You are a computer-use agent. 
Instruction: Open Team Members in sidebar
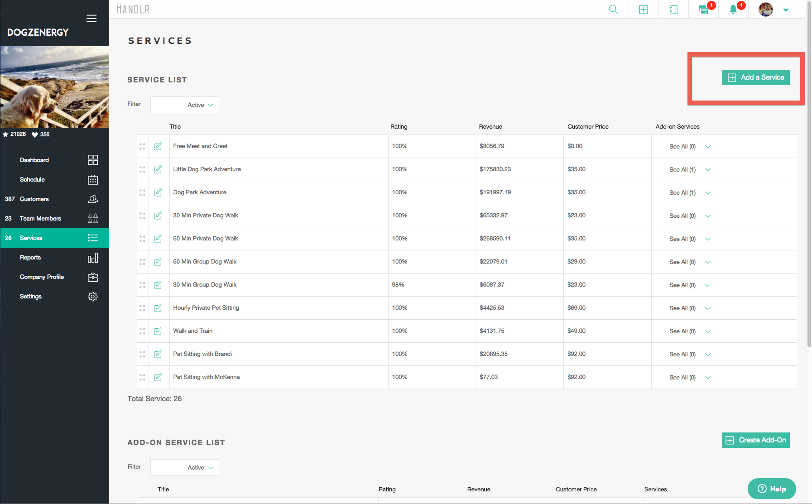40,219
